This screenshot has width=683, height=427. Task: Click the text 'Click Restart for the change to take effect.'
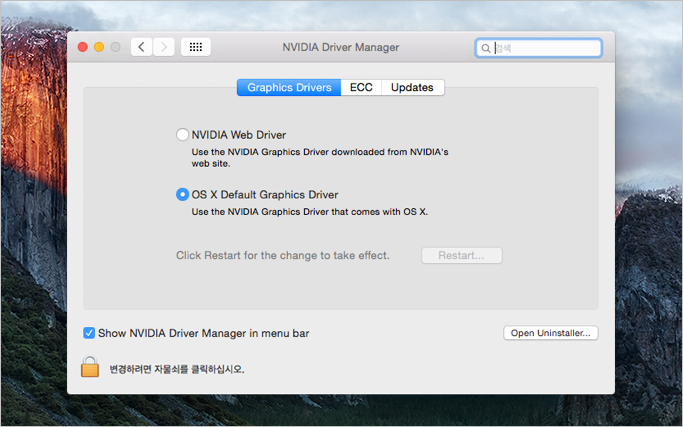283,255
